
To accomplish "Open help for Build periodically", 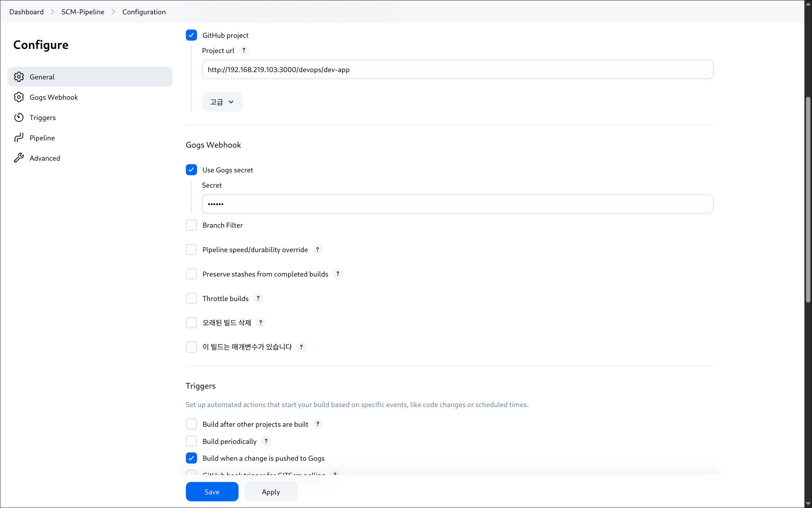I will 266,441.
